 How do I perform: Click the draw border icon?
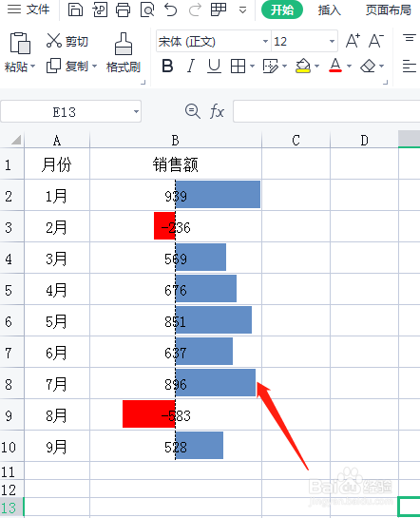271,67
